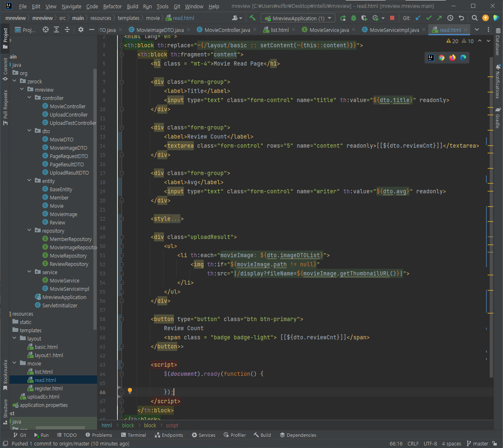Open preview in Chrome browser icon
This screenshot has height=448, width=503.
(x=442, y=58)
